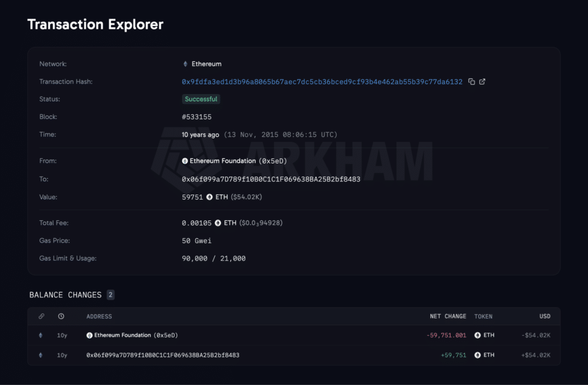The height and width of the screenshot is (385, 588).
Task: Click the clock icon in the table header
Action: [x=61, y=316]
